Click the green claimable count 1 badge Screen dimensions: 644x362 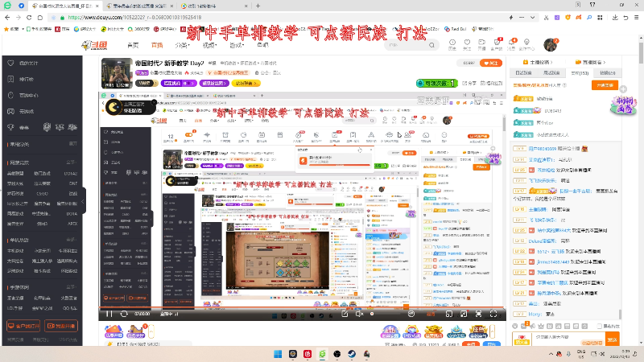tap(437, 83)
